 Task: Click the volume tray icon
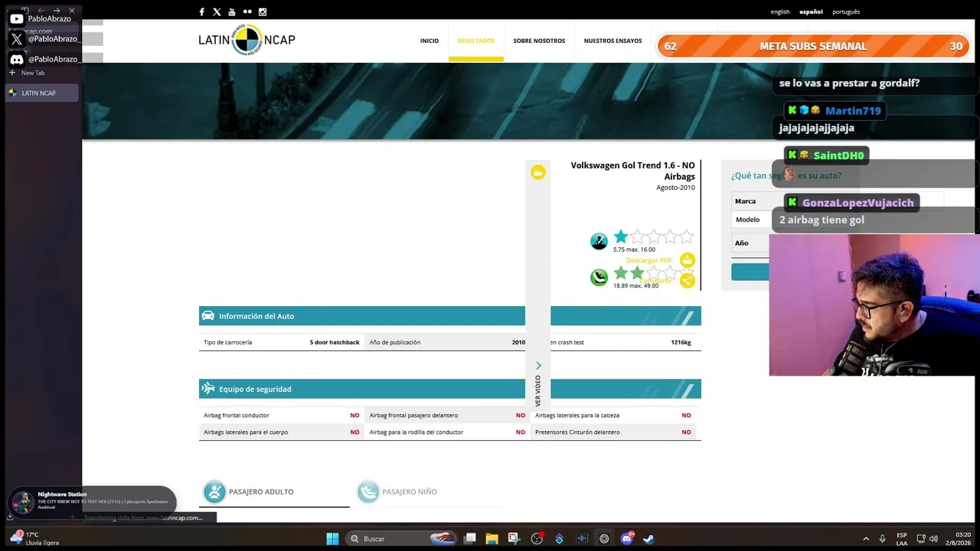click(933, 539)
